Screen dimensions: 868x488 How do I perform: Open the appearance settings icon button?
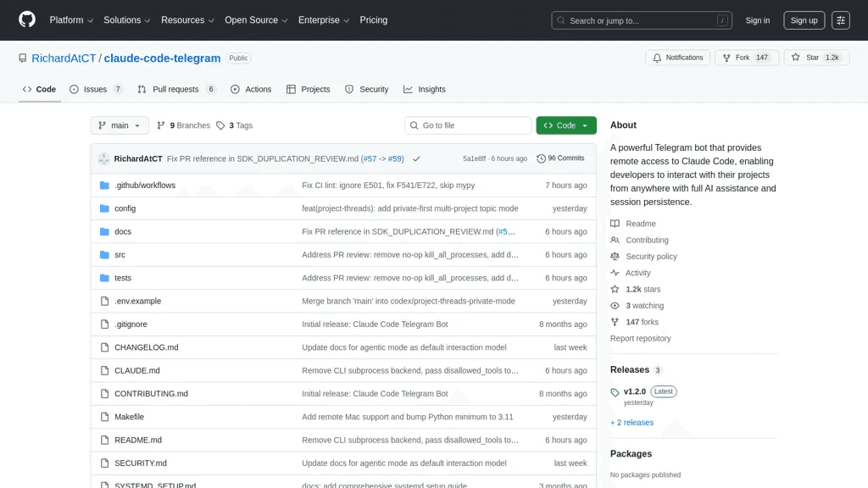pos(840,20)
